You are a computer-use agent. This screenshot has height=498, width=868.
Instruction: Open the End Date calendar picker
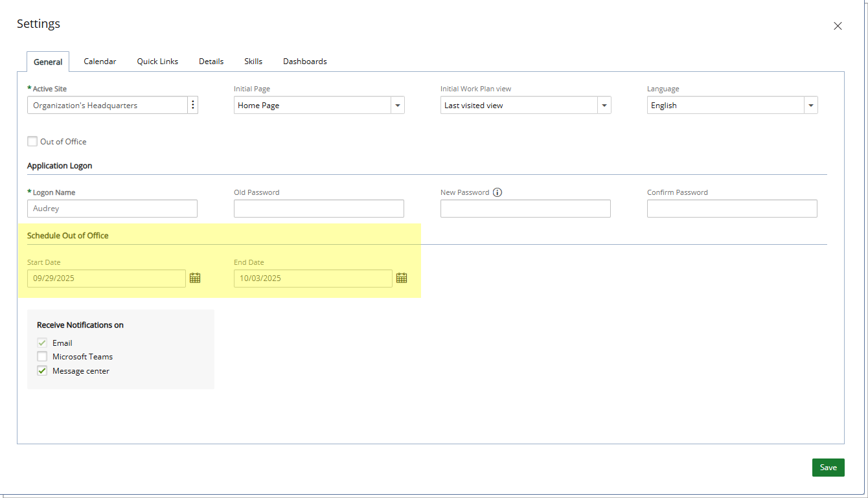click(402, 278)
